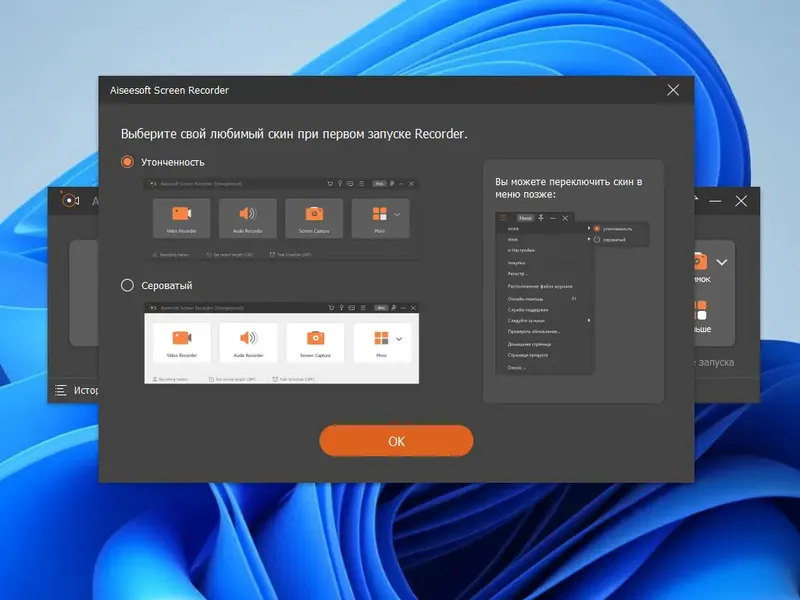The height and width of the screenshot is (600, 800).
Task: Expand the Следуйте за нами submenu
Action: pyautogui.click(x=588, y=320)
